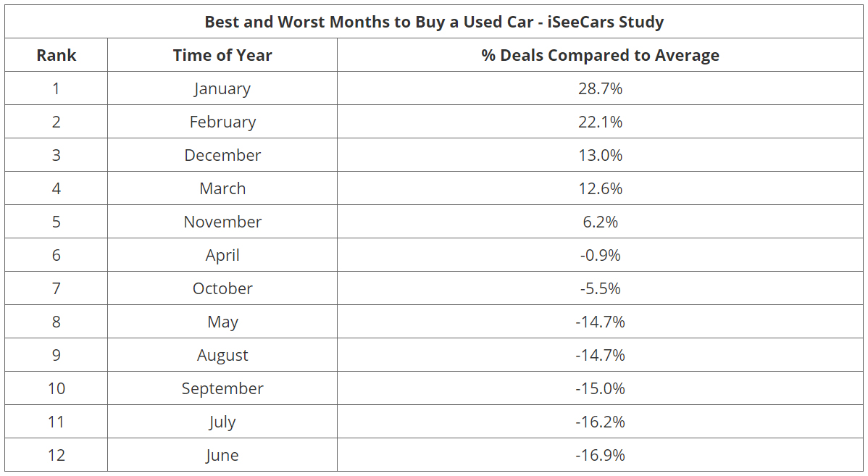Select the June cell
The image size is (868, 476).
[222, 455]
